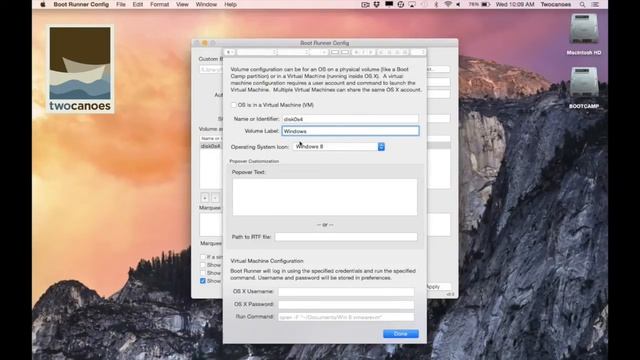The height and width of the screenshot is (360, 640).
Task: Open the Wi-Fi status menu
Action: (x=448, y=4)
